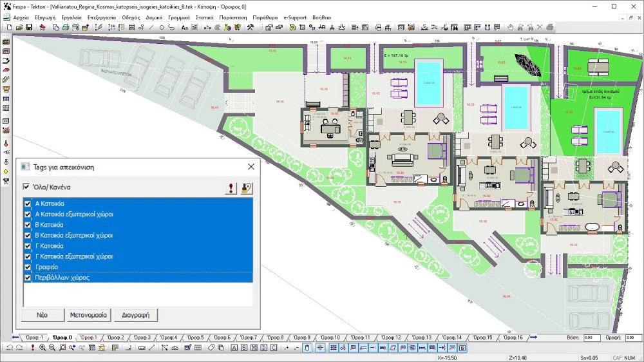The width and height of the screenshot is (644, 362).
Task: Click the boxed 'D' icon in the bottom toolbar
Action: tap(263, 348)
